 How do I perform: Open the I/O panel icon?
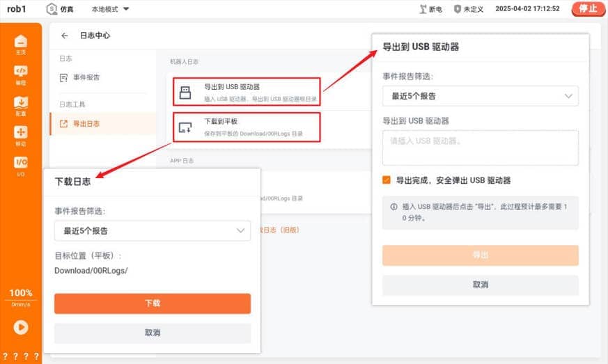click(21, 164)
